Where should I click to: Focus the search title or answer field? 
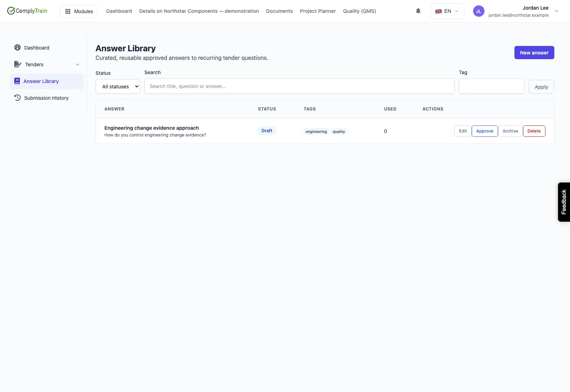(x=299, y=86)
